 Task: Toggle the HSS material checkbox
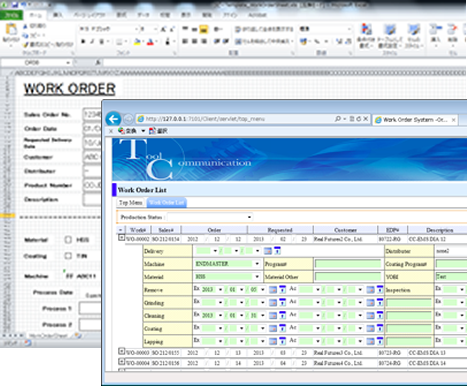(x=68, y=240)
